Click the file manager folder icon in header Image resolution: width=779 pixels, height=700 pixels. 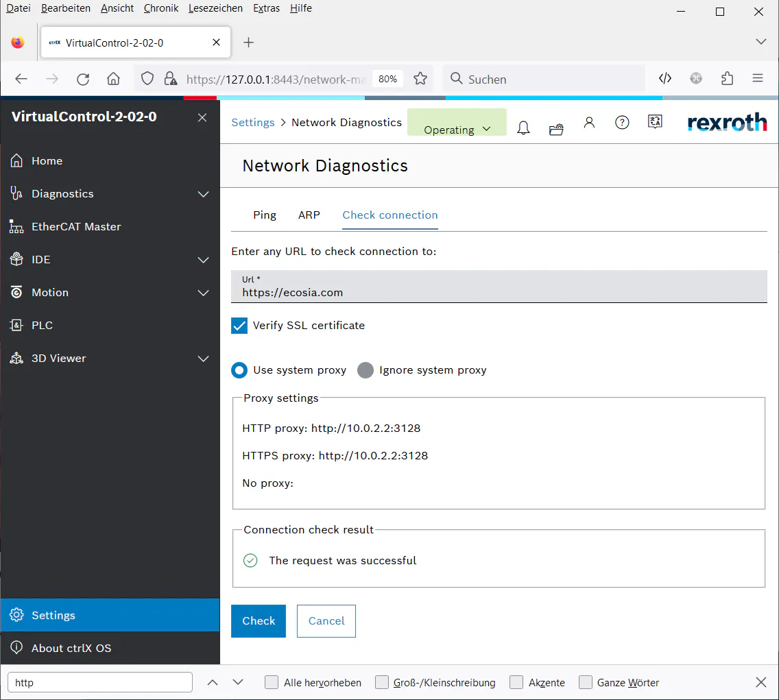(556, 129)
